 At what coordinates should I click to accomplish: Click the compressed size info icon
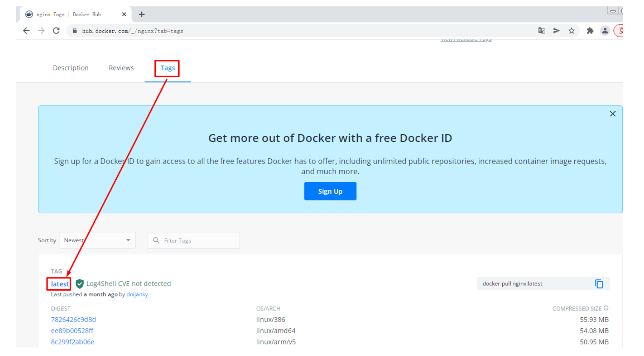(x=606, y=308)
